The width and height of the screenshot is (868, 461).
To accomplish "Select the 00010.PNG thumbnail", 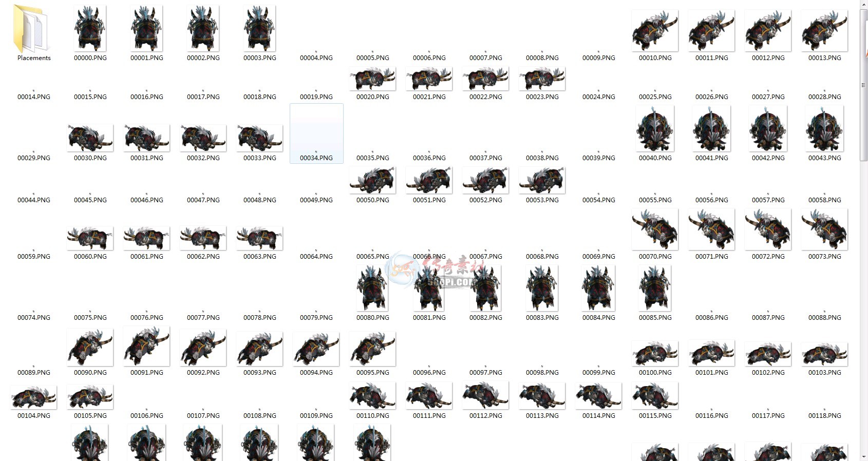I will pos(655,31).
